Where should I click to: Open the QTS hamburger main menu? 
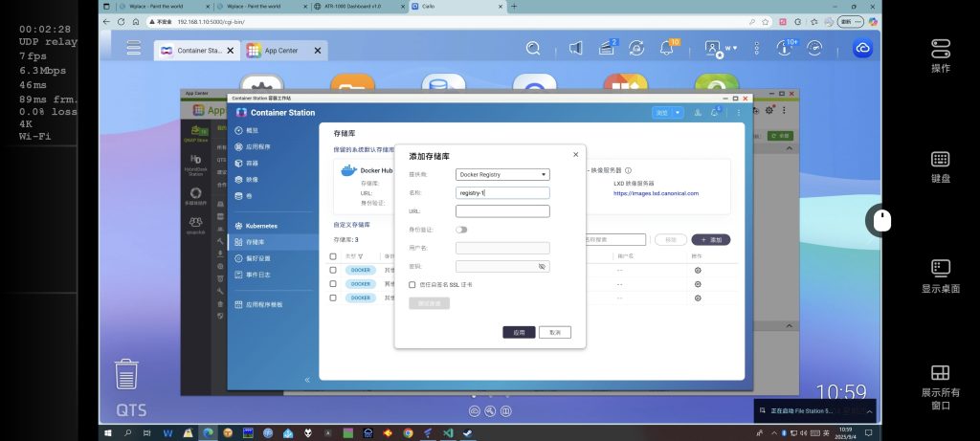134,48
